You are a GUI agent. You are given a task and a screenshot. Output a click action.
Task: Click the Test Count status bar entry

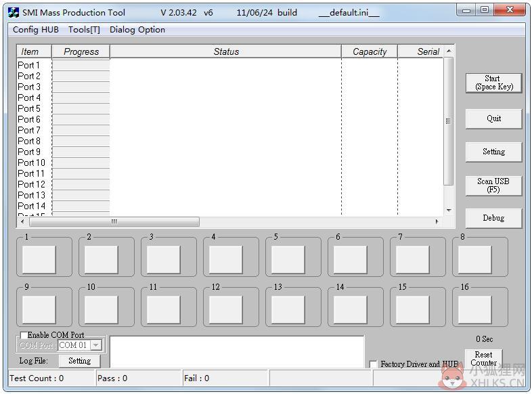coord(51,378)
